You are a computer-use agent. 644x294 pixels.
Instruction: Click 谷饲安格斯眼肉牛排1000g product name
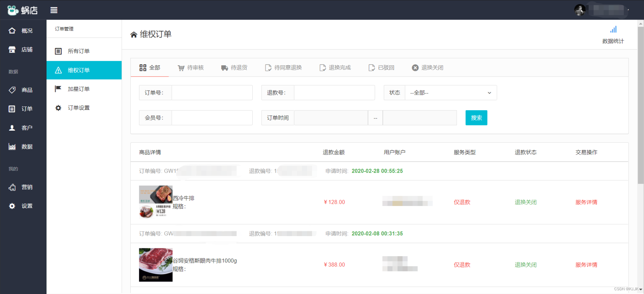tap(205, 261)
